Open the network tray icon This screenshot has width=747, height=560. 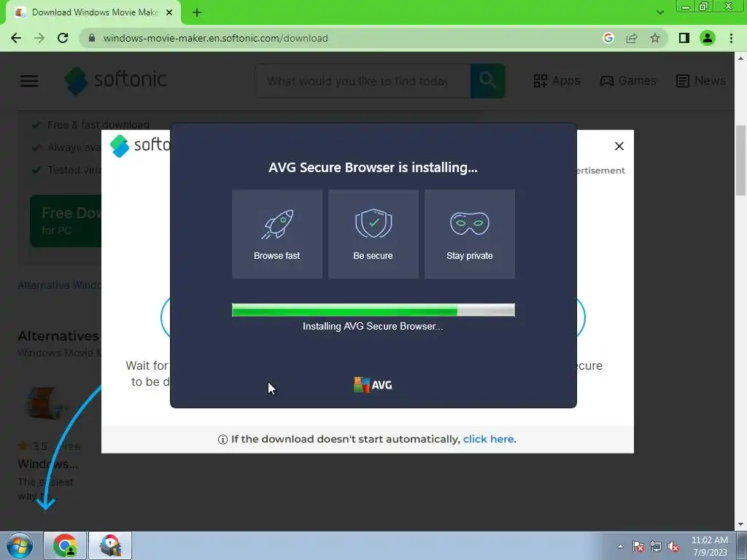[x=656, y=546]
